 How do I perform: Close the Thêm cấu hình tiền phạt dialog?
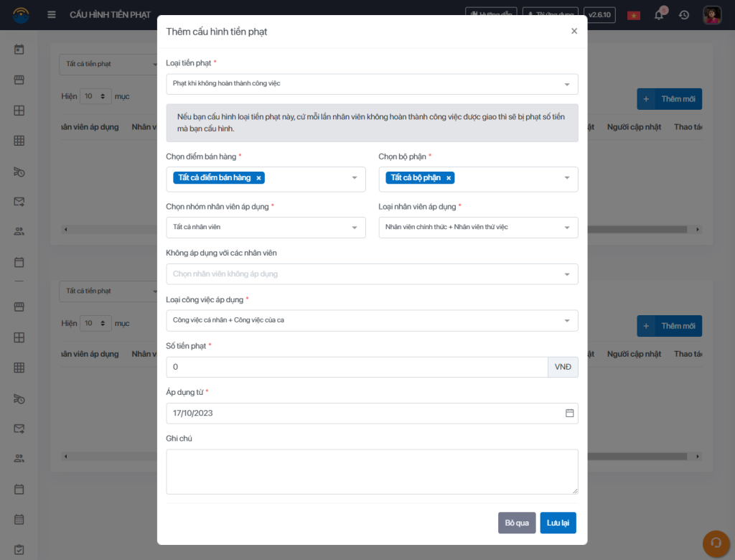574,31
